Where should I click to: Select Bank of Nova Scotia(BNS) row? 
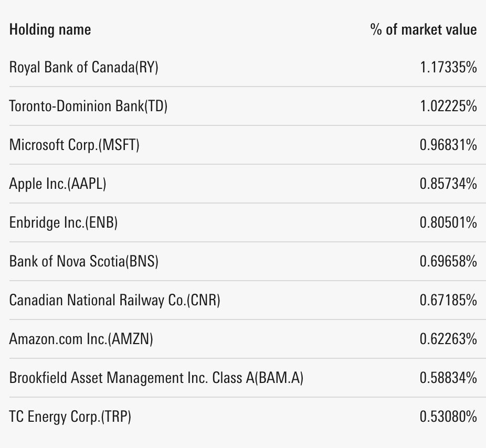(x=83, y=261)
